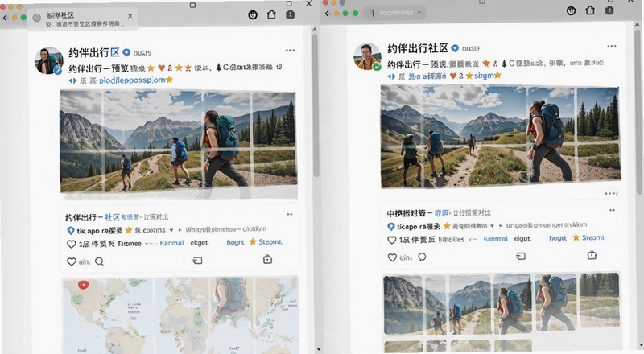
Task: Open the blue sitgm link
Action: [484, 76]
